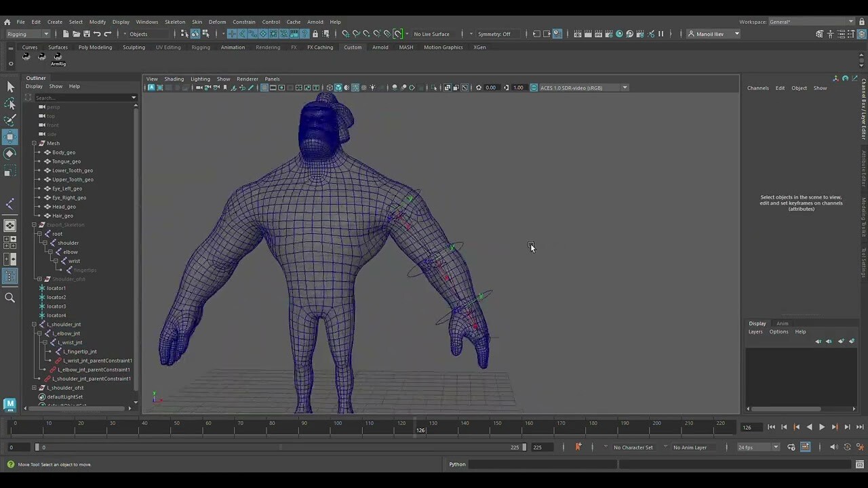Click Play forward in the playback controls

(x=822, y=427)
